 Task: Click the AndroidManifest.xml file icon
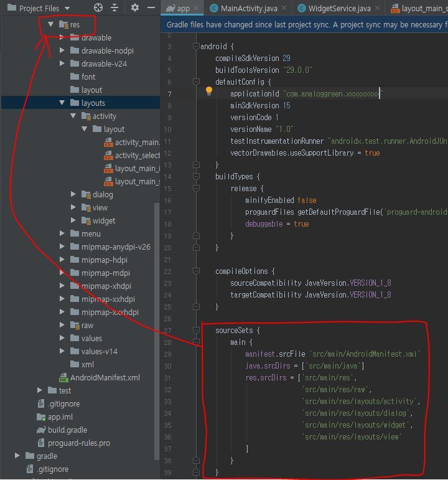(x=63, y=377)
